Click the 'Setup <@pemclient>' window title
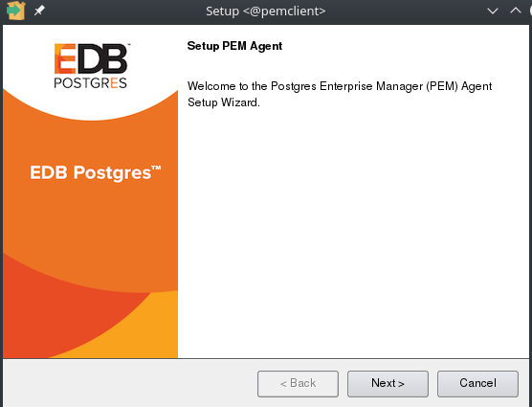The height and width of the screenshot is (407, 532). tap(266, 11)
